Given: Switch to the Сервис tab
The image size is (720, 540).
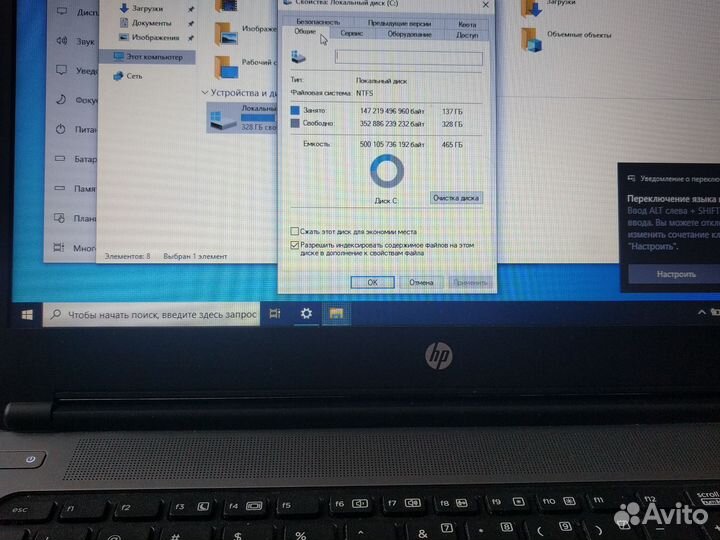Looking at the screenshot, I should 352,34.
